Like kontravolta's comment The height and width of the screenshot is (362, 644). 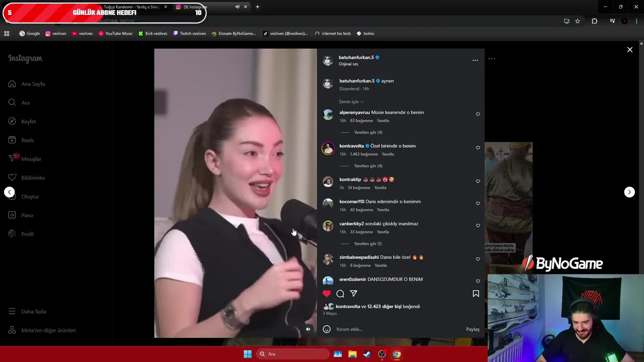coord(478,148)
